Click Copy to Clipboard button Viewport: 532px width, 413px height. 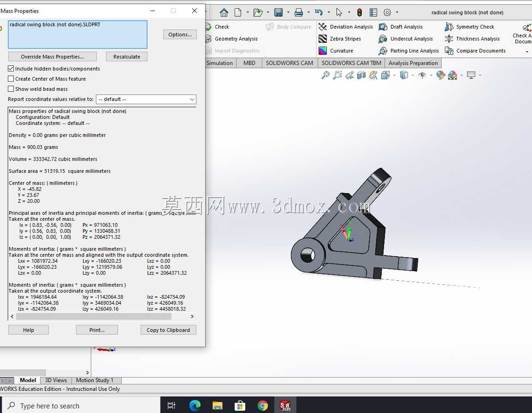(168, 330)
